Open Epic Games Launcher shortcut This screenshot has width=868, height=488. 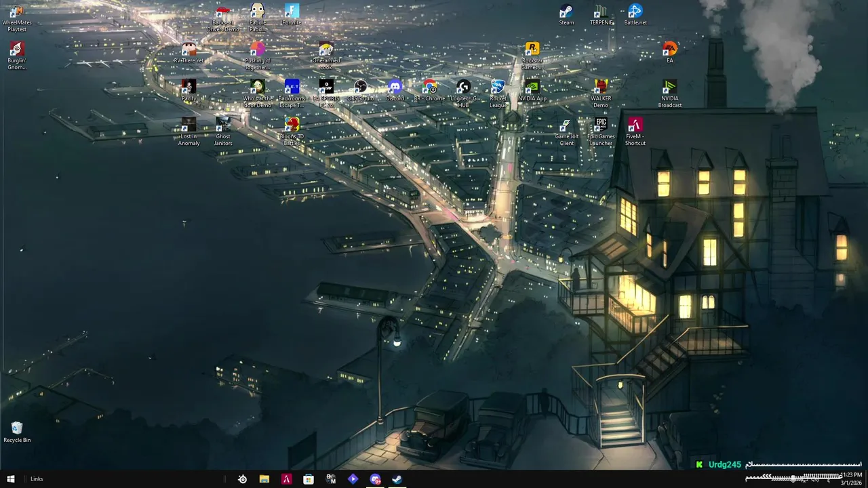[601, 131]
